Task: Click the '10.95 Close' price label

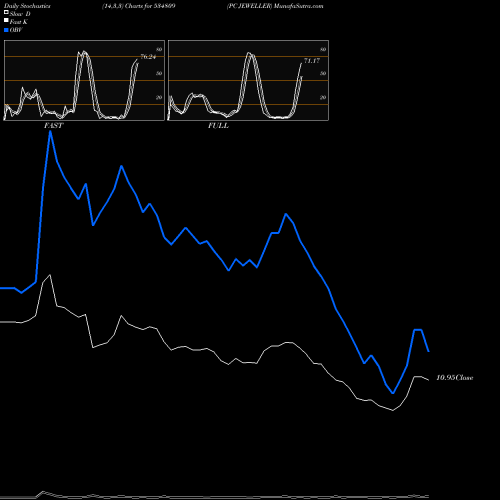Action: point(455,378)
